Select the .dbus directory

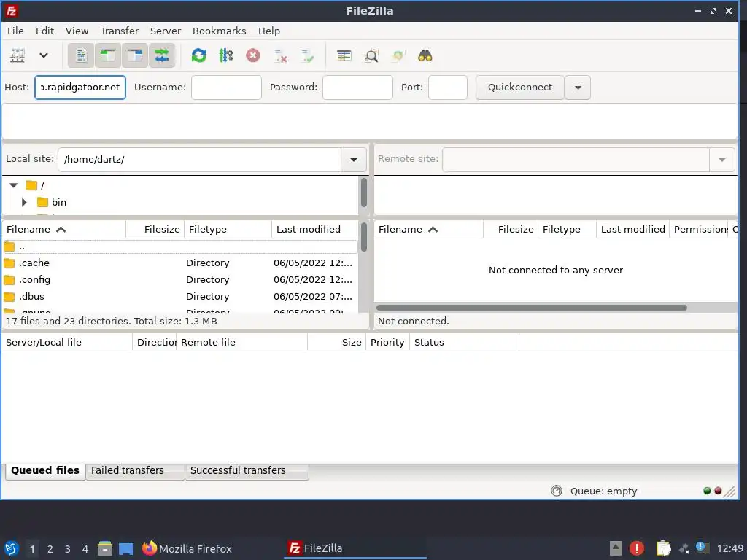180,296
